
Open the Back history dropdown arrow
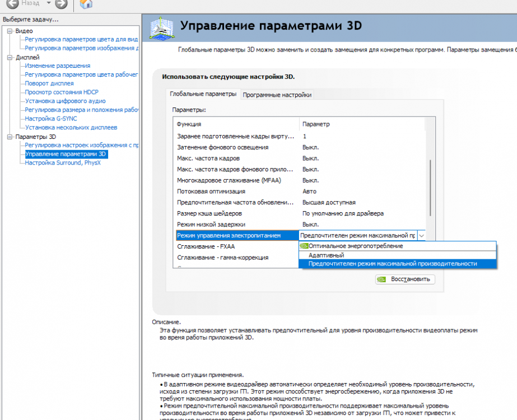click(49, 4)
